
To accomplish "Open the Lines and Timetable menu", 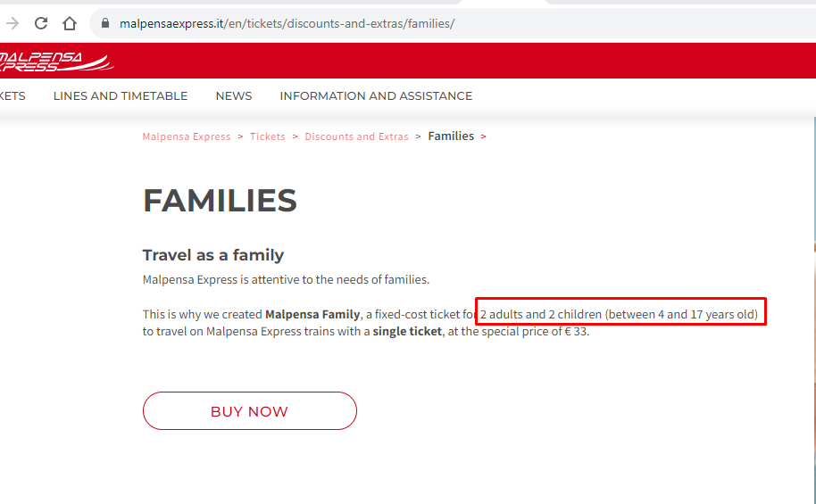I will pyautogui.click(x=121, y=95).
